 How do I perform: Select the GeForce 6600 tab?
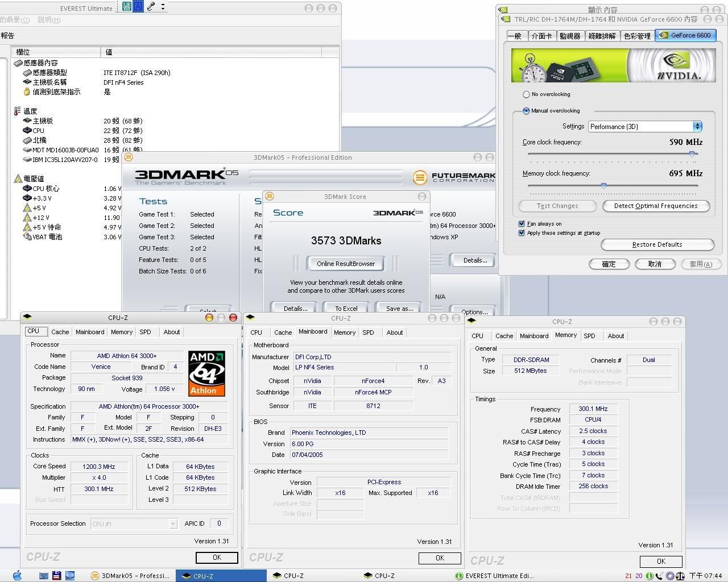click(x=685, y=35)
